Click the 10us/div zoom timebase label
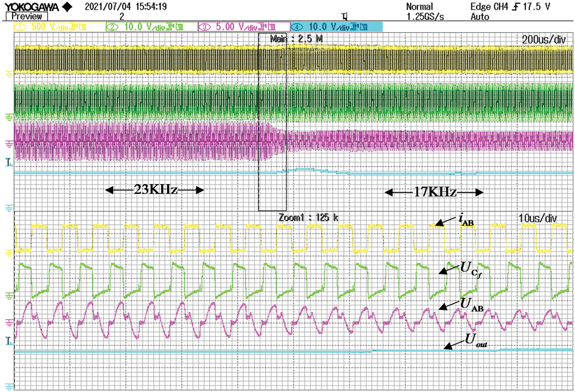The image size is (575, 392). coord(537,219)
